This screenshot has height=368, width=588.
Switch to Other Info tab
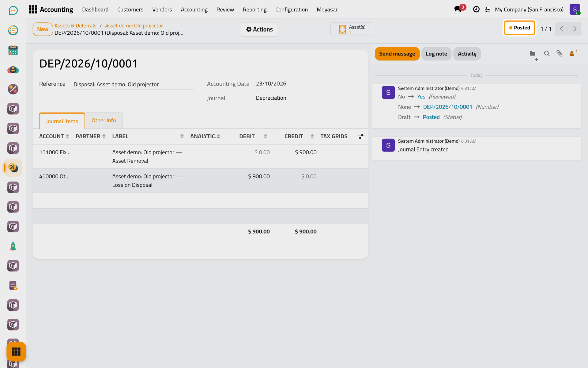pos(104,121)
